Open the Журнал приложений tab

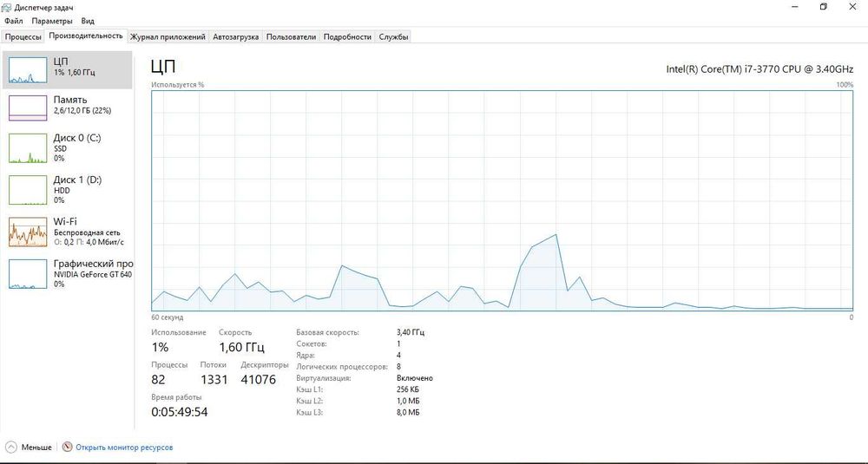tap(168, 37)
